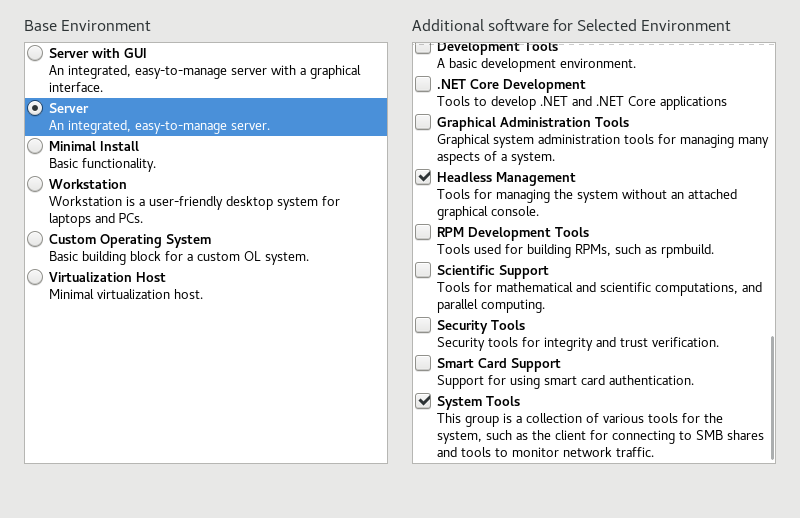This screenshot has width=800, height=518.
Task: Click the Security Tools label text
Action: [481, 325]
